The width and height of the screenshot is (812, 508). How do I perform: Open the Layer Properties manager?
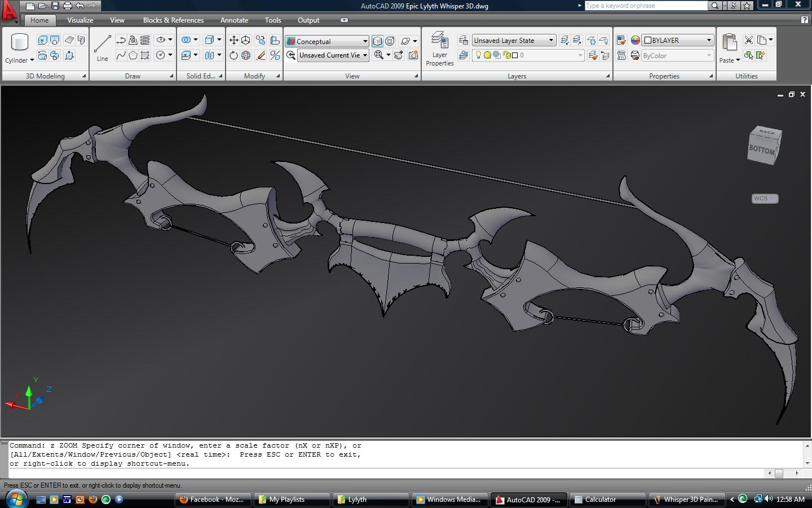(439, 49)
